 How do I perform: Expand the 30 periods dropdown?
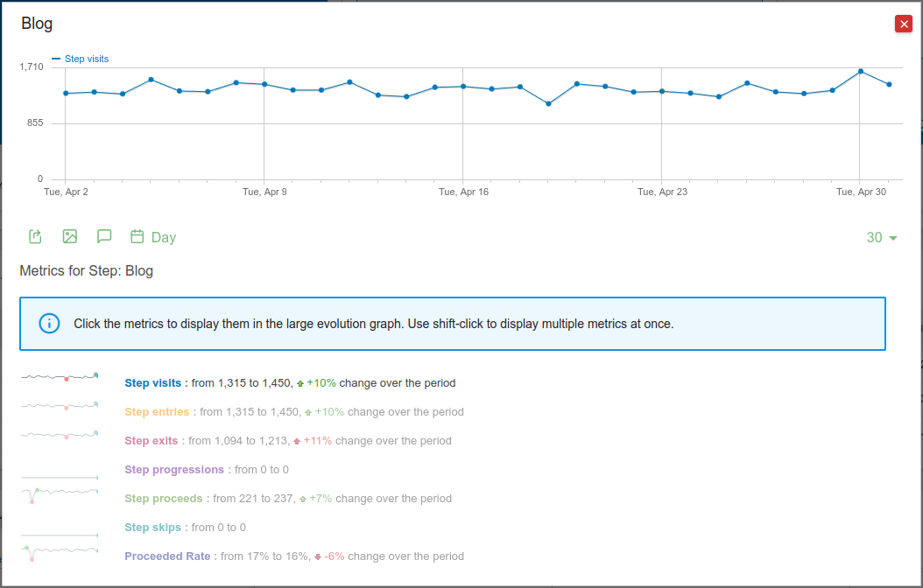coord(882,238)
